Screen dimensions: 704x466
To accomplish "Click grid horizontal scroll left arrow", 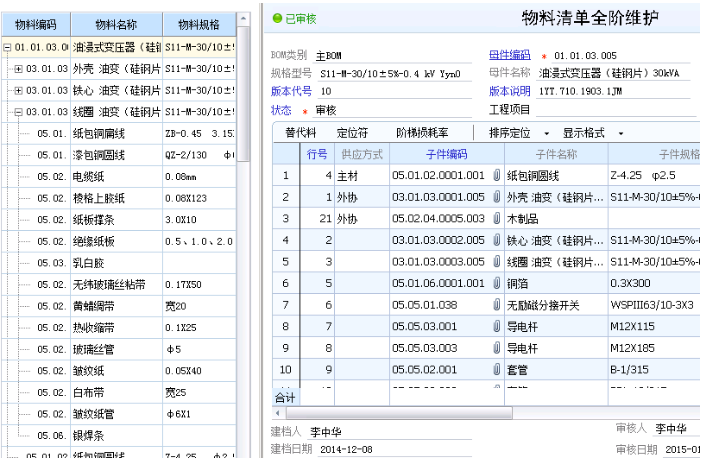I will click(278, 413).
